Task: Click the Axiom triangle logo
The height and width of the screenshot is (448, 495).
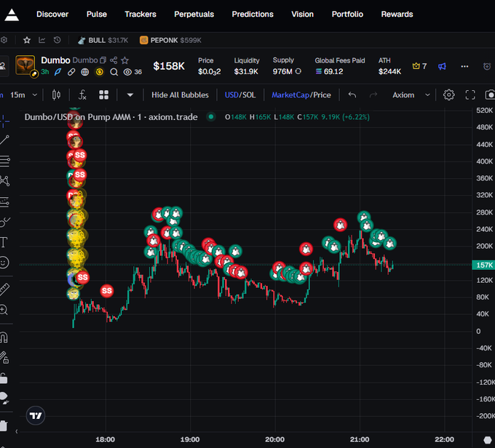Action: (12, 15)
